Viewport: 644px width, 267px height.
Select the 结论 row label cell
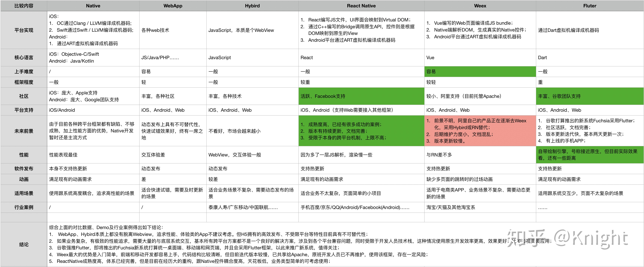click(24, 244)
